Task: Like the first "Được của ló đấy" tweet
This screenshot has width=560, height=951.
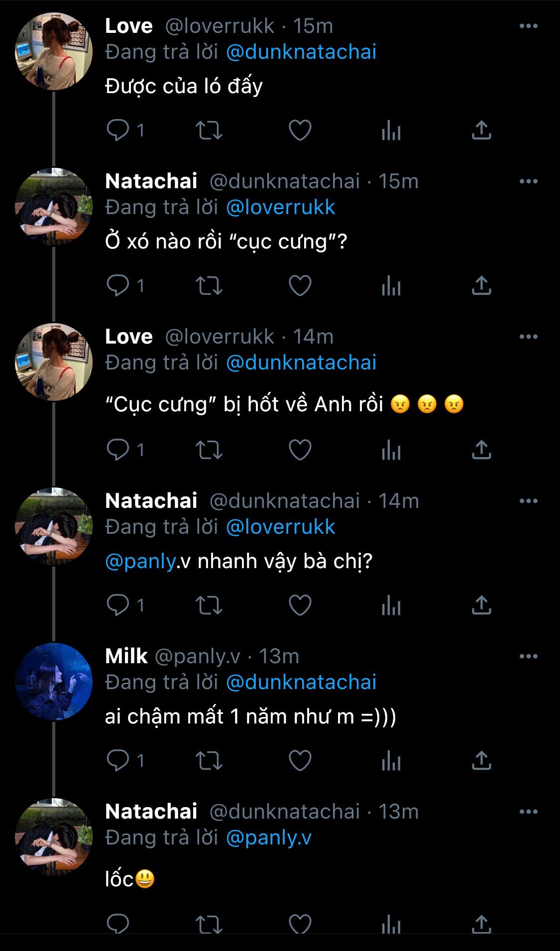Action: pyautogui.click(x=300, y=130)
